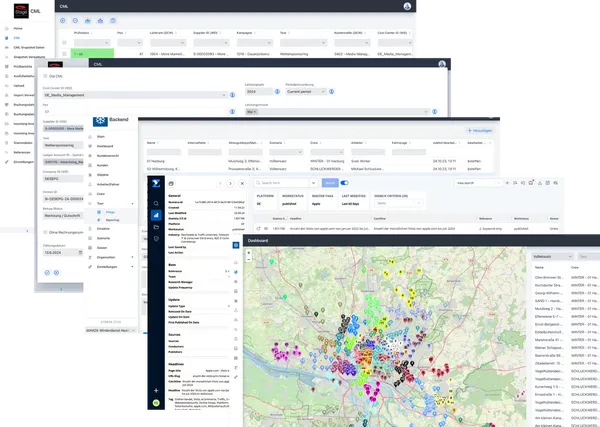Toggle the blue switch beside search button
This screenshot has height=427, width=600.
click(x=345, y=183)
